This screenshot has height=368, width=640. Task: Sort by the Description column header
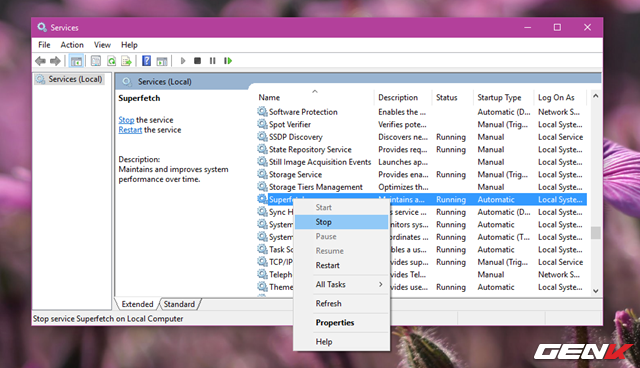point(403,98)
